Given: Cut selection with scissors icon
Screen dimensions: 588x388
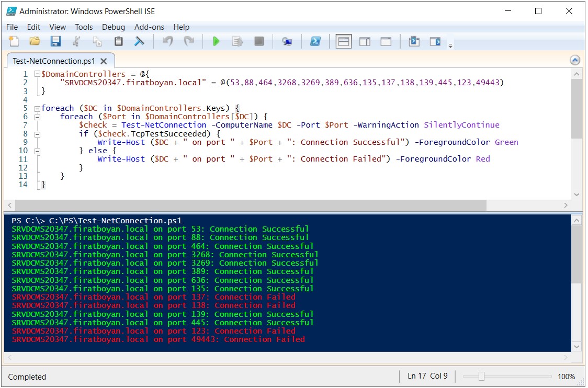Looking at the screenshot, I should (76, 41).
